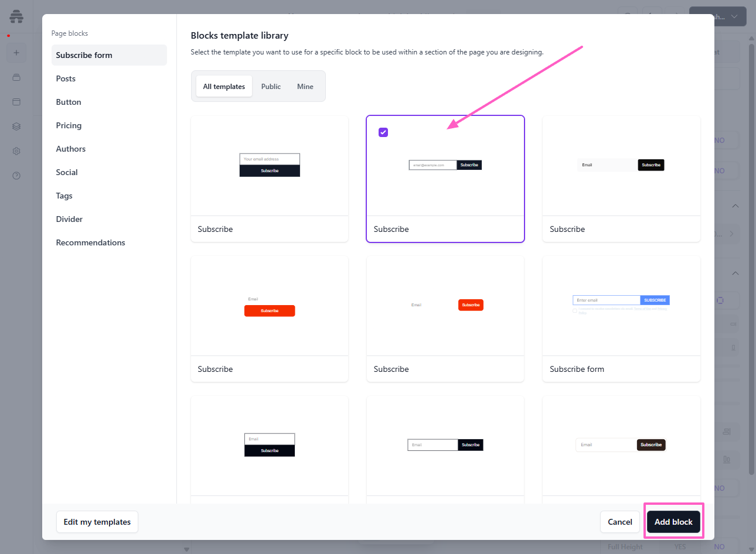Switch to the Public templates tab

[271, 87]
